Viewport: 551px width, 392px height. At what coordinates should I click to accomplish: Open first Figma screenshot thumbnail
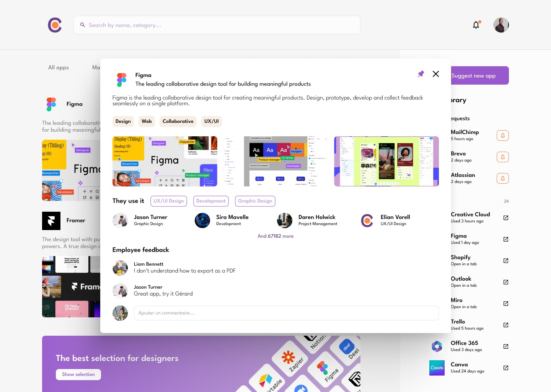(165, 162)
